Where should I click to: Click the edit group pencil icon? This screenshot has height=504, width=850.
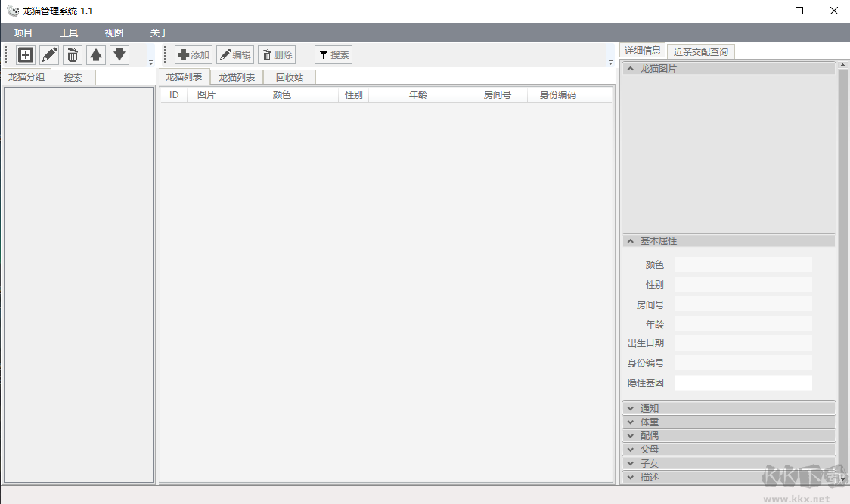[49, 54]
